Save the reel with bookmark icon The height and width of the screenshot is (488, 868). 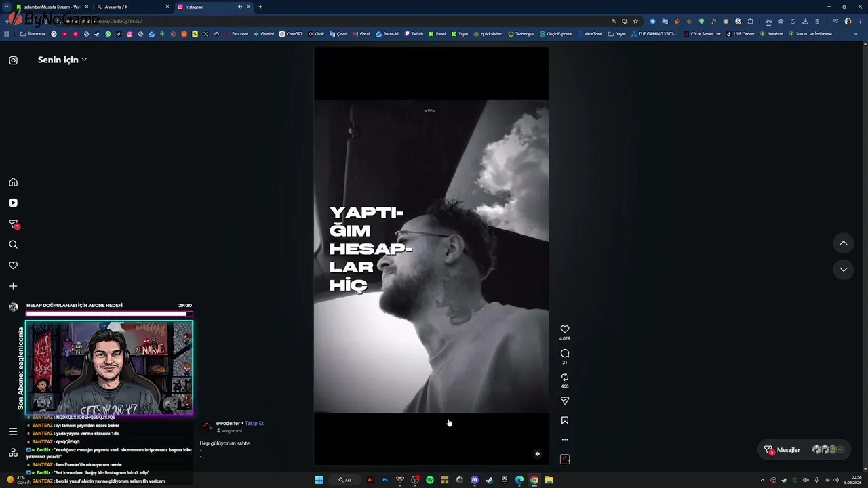pos(565,420)
